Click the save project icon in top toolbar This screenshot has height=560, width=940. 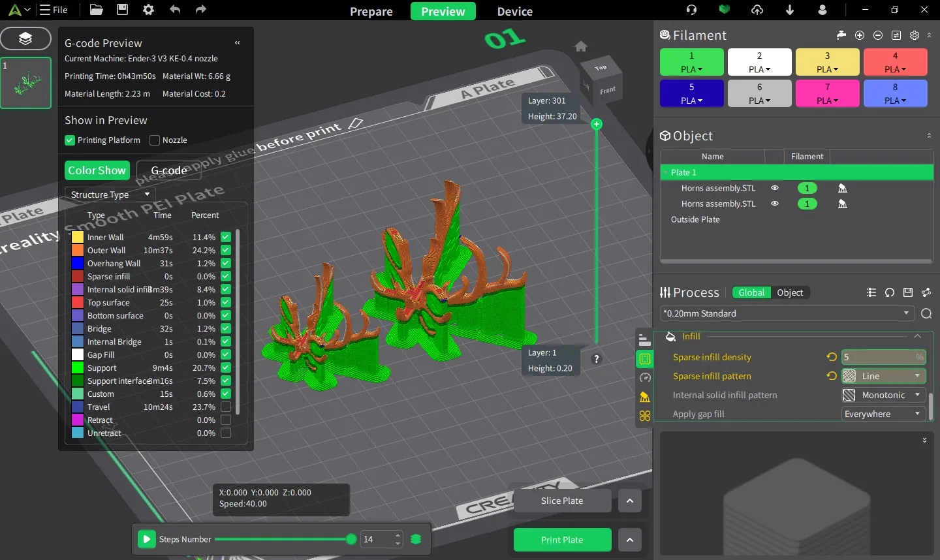[x=122, y=10]
